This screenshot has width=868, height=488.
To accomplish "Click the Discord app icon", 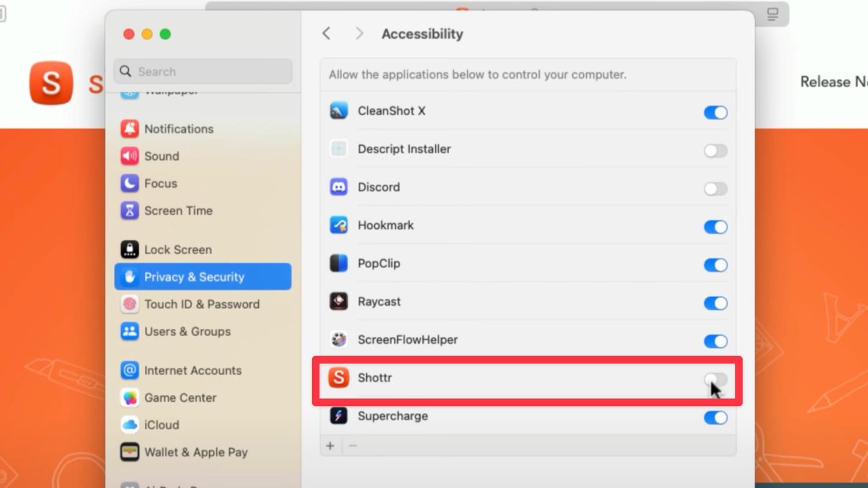I will [338, 186].
